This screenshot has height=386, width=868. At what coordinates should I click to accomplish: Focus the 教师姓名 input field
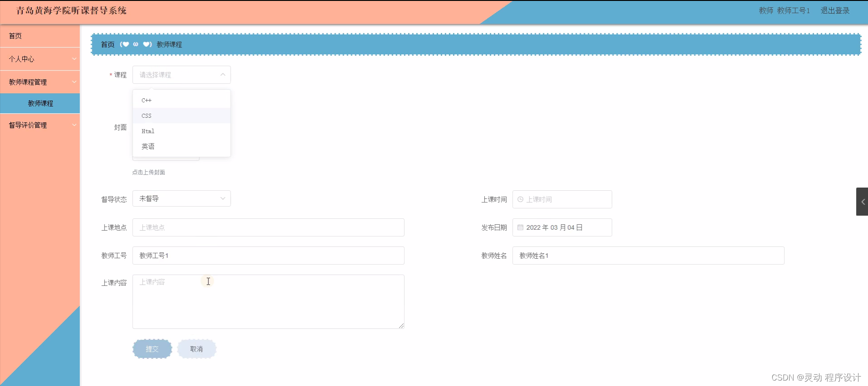(x=648, y=256)
